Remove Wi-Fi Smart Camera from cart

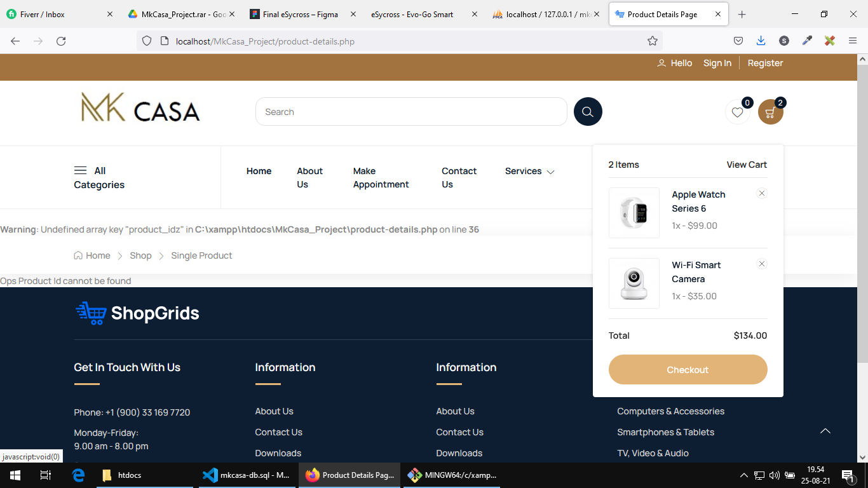point(762,264)
